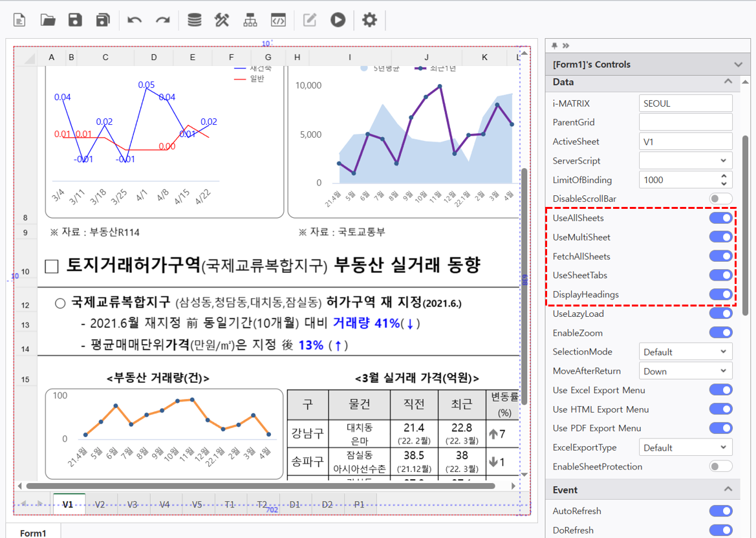The width and height of the screenshot is (756, 538).
Task: Click the grid vertical scroll down arrow
Action: [x=524, y=475]
